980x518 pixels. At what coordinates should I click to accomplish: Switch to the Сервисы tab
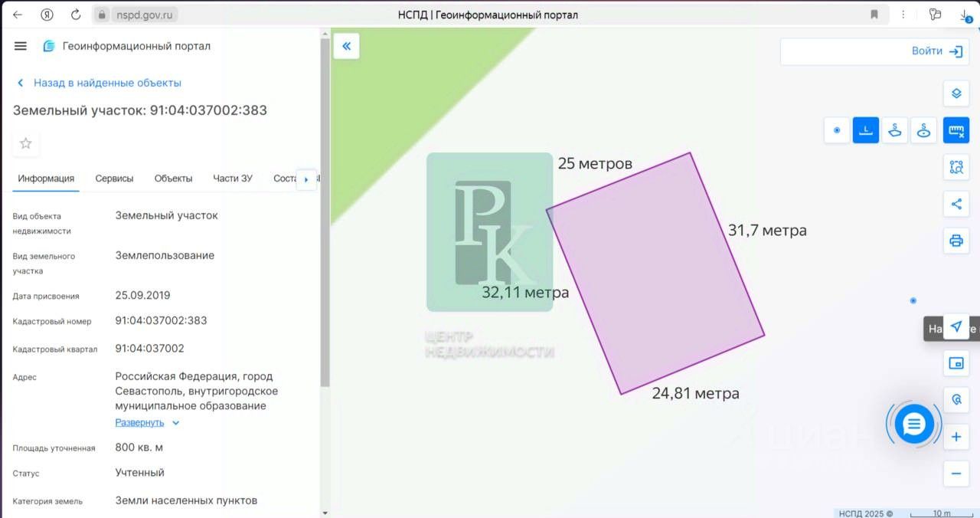114,179
